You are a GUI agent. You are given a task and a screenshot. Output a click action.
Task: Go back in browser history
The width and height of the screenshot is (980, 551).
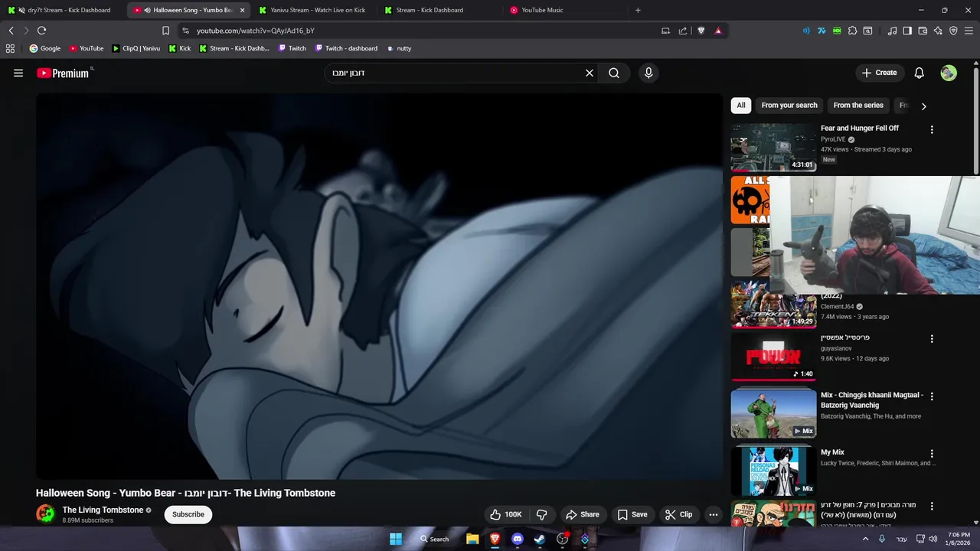click(11, 31)
